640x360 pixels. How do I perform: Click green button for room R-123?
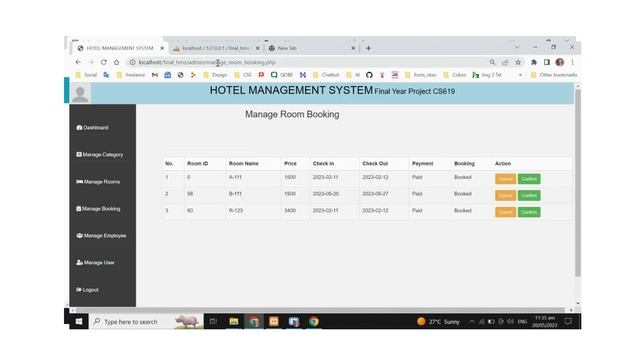529,212
